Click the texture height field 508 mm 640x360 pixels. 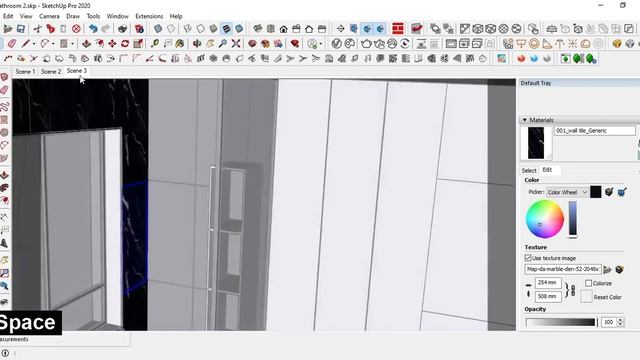pos(548,296)
